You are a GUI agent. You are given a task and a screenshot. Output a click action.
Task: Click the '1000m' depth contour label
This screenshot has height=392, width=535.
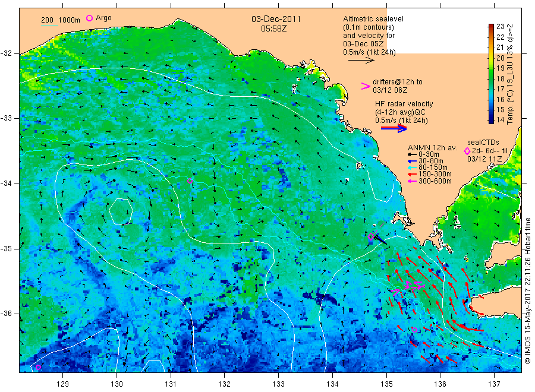[70, 20]
